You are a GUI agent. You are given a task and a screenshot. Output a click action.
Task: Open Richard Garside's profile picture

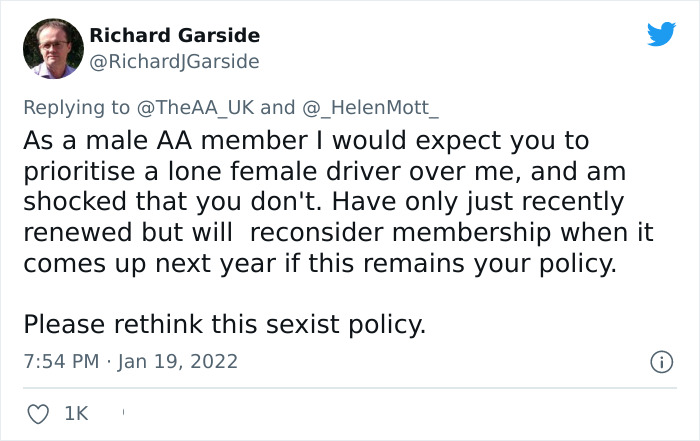[52, 48]
